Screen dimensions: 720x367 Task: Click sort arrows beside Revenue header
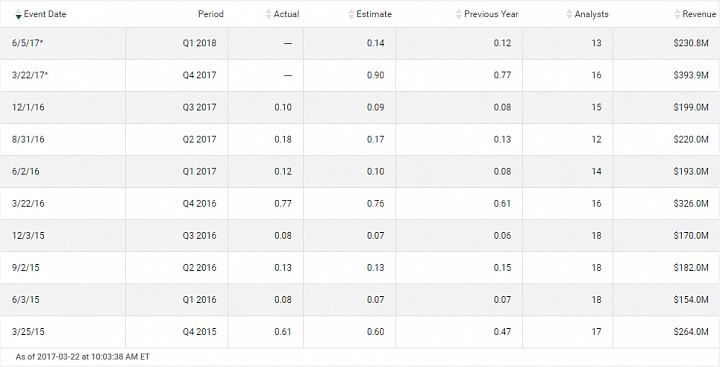pos(677,14)
